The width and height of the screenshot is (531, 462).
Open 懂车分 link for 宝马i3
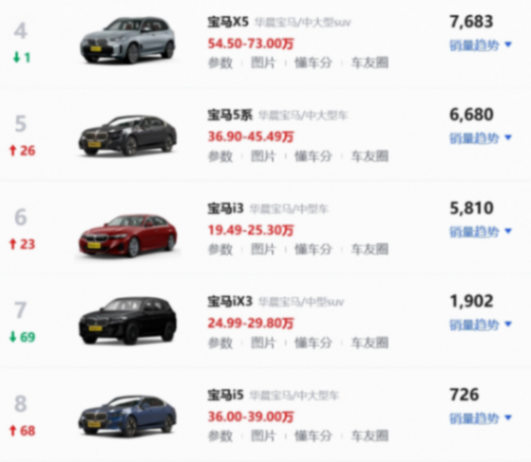(x=313, y=250)
